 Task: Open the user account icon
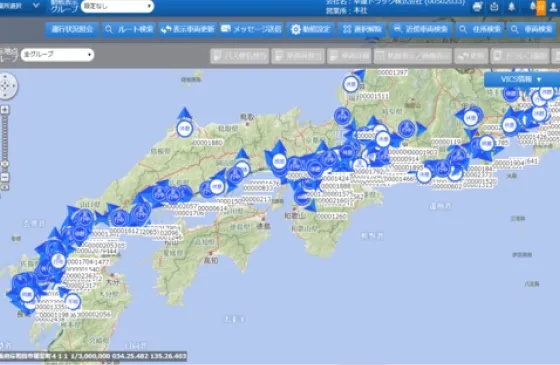(x=553, y=7)
